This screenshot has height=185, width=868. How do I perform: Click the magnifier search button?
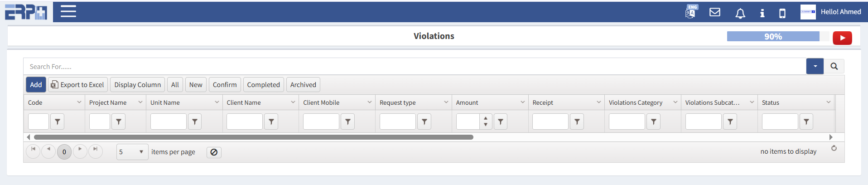tap(834, 66)
